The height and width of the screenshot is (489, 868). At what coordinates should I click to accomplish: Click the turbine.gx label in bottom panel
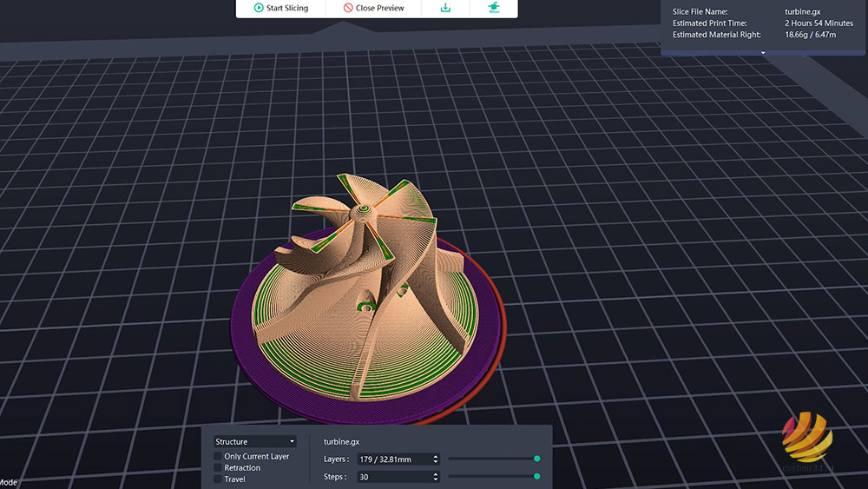(x=341, y=441)
